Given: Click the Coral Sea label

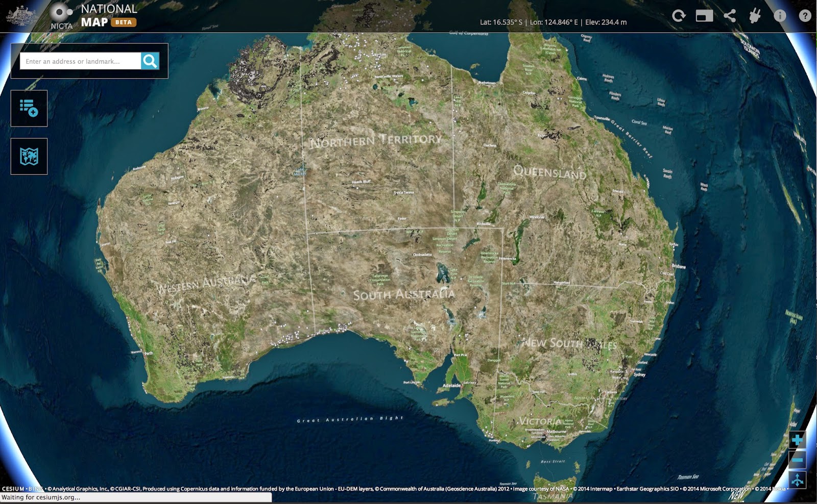Looking at the screenshot, I should tap(639, 122).
